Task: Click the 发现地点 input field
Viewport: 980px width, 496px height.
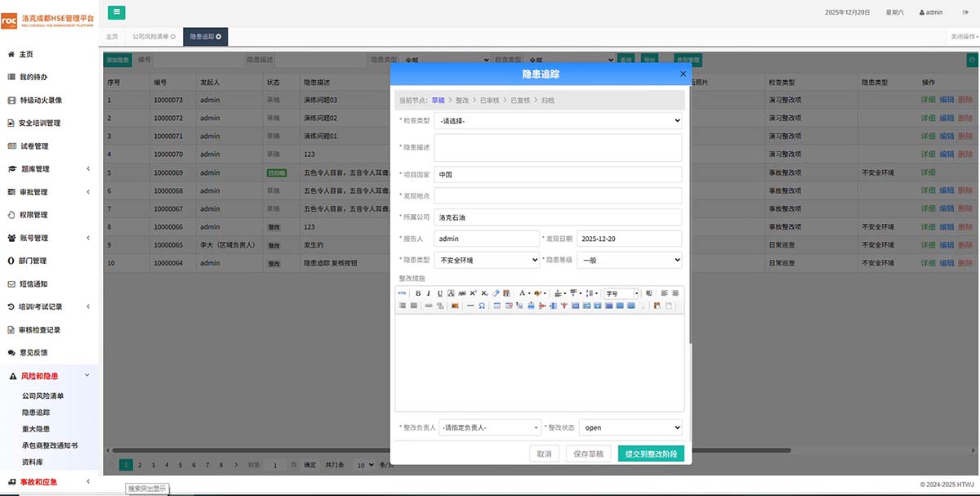Action: coord(558,196)
